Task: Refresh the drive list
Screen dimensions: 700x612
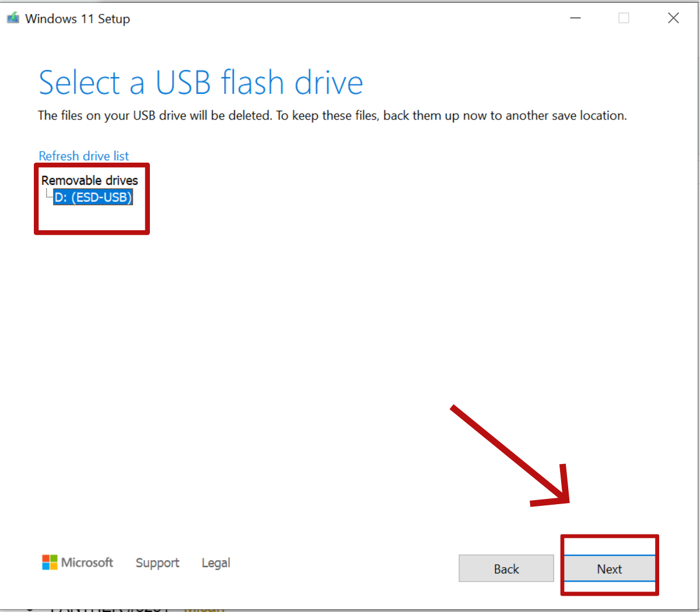Action: tap(83, 156)
